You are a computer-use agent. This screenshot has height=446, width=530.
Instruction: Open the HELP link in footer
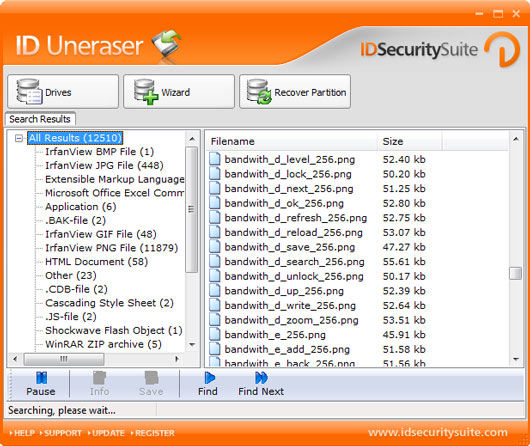(22, 433)
